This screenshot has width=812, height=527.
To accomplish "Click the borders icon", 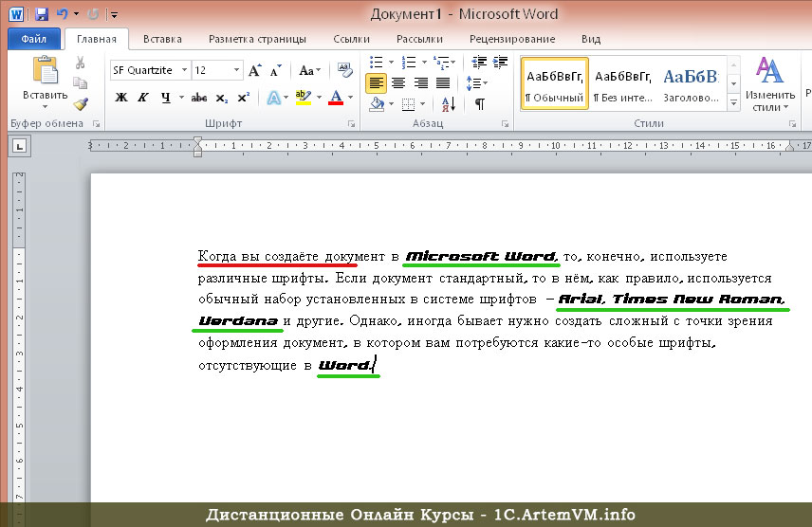I will pos(409,104).
